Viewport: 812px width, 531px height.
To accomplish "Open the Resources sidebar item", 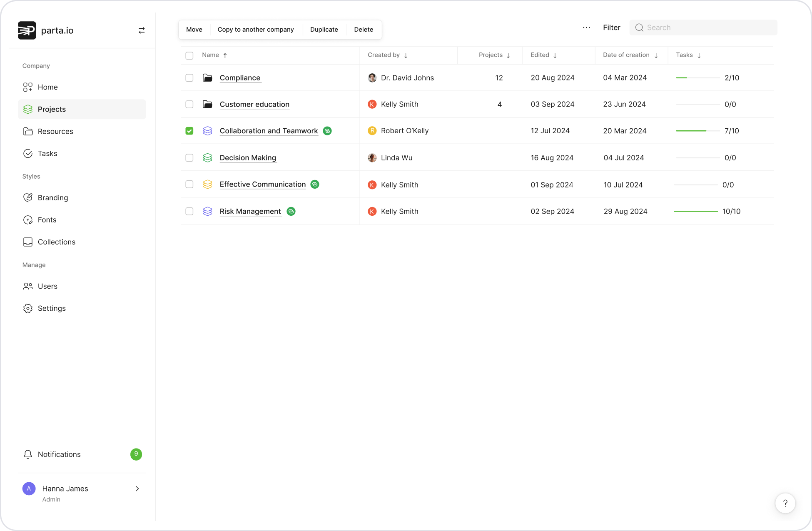I will point(55,131).
